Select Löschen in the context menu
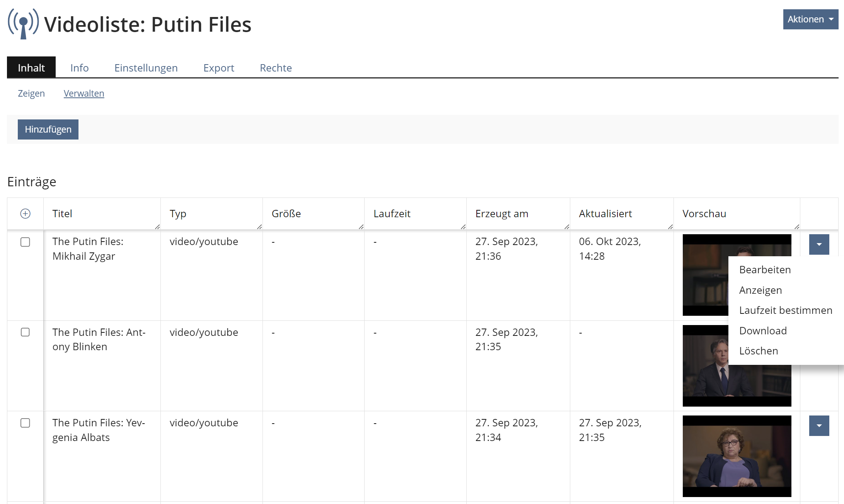The width and height of the screenshot is (844, 504). coord(758,351)
